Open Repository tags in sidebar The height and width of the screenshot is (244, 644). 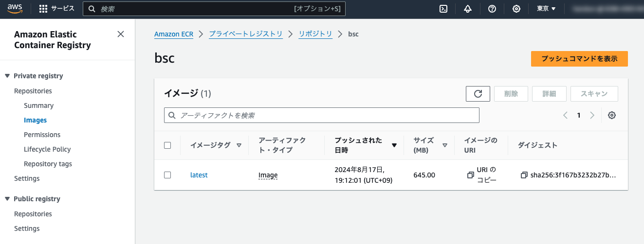48,164
